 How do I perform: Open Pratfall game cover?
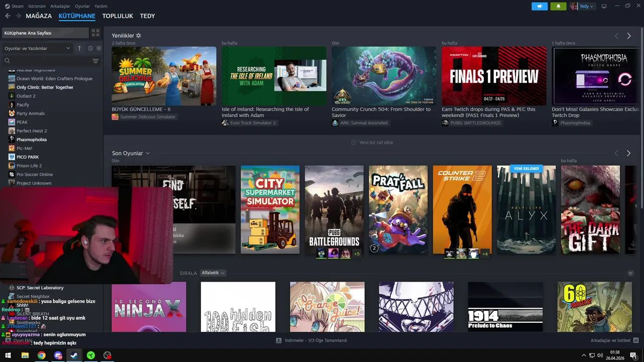click(x=398, y=210)
